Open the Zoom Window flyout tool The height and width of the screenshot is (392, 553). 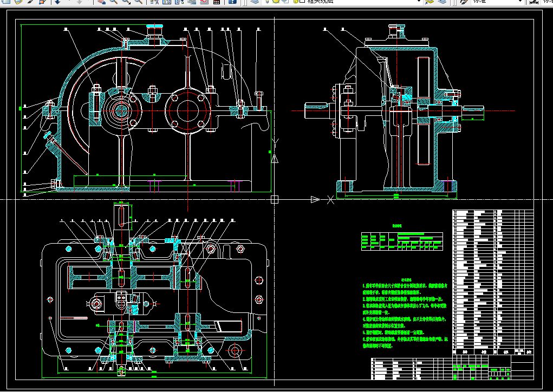(x=127, y=2)
